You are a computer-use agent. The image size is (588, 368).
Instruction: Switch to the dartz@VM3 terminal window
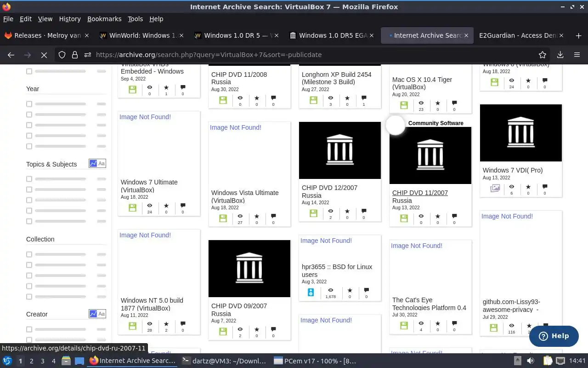click(224, 361)
